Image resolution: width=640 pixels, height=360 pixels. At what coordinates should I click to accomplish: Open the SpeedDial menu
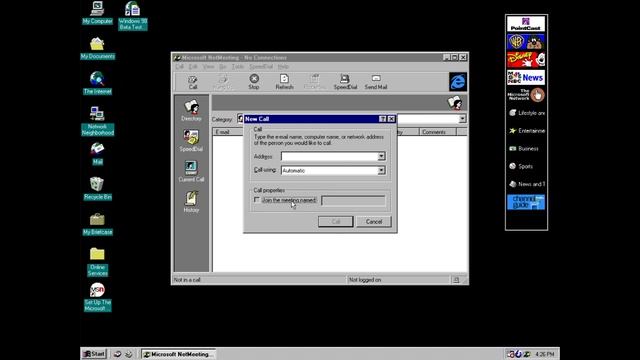tap(261, 67)
